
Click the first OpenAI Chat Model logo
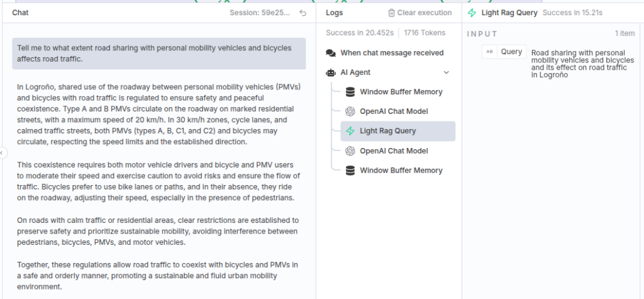[x=350, y=111]
